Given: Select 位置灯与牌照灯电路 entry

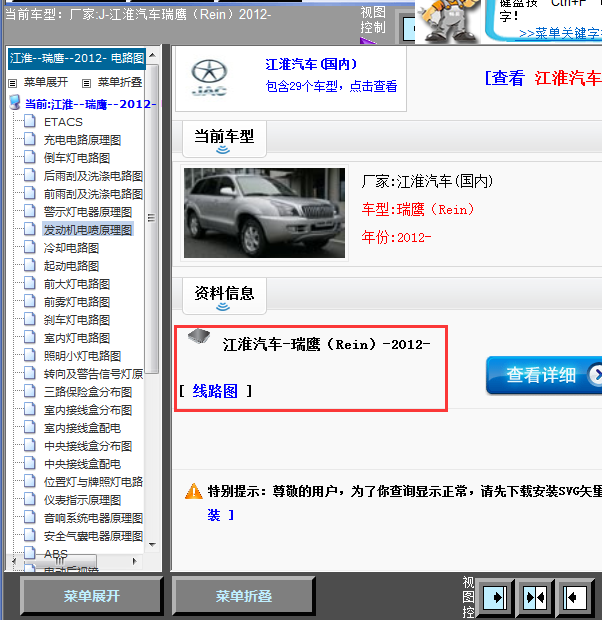Looking at the screenshot, I should click(93, 482).
